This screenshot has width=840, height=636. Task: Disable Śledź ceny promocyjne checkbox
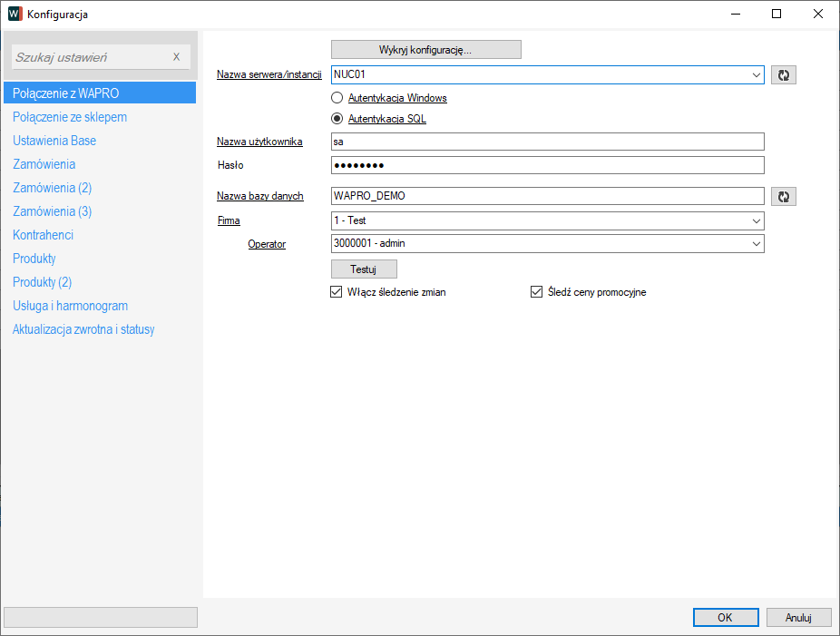point(536,292)
